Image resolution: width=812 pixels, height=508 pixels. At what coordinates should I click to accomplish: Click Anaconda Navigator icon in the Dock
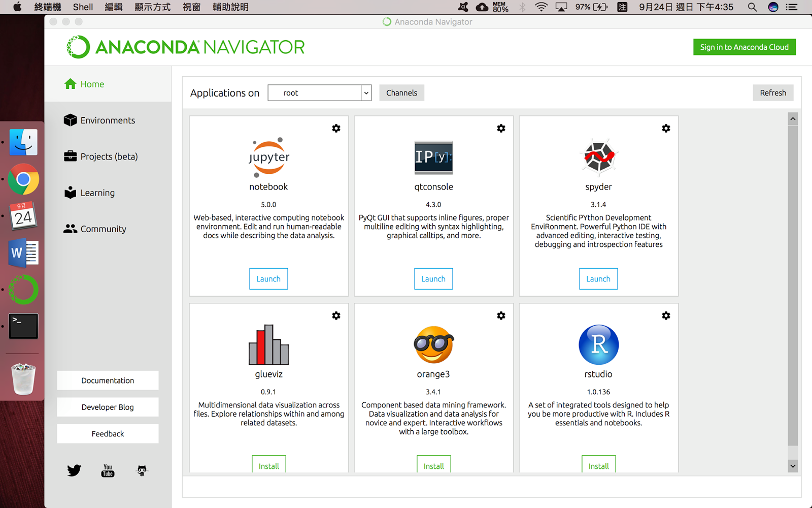tap(23, 290)
